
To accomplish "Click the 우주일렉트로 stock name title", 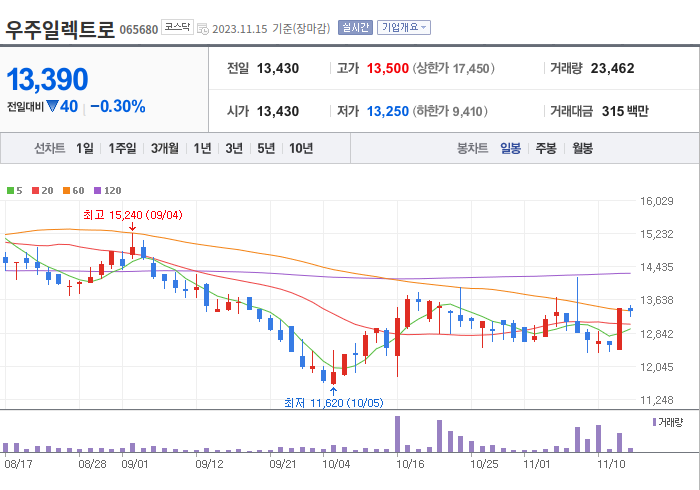I will 60,29.
